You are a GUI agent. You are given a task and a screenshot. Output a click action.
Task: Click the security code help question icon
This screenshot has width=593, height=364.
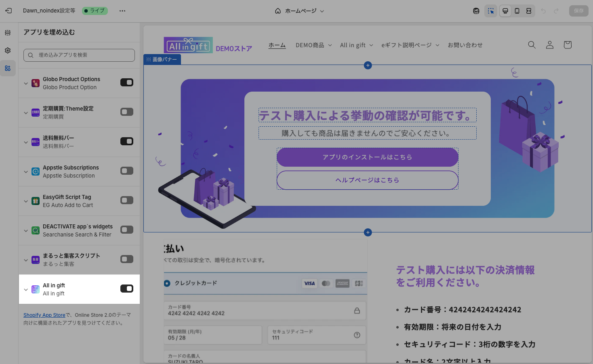(357, 335)
